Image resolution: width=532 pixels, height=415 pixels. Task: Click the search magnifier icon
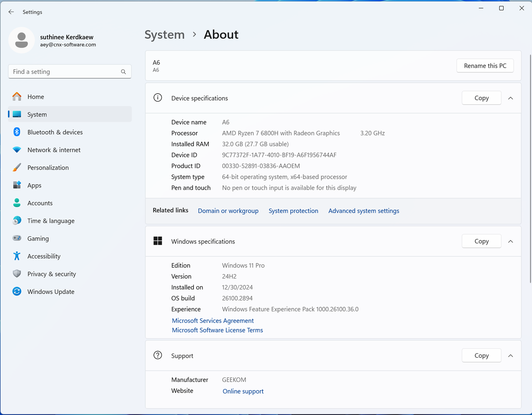click(123, 72)
